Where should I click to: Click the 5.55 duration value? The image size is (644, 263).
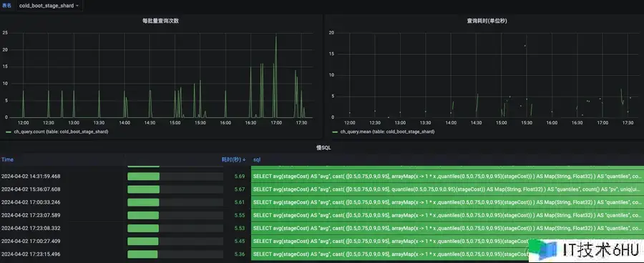tap(240, 215)
